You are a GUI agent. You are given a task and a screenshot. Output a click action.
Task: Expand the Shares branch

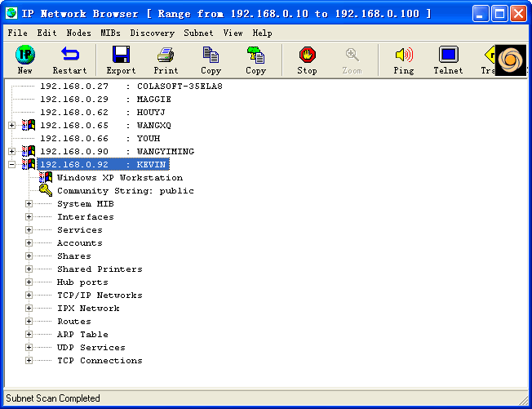(x=29, y=256)
